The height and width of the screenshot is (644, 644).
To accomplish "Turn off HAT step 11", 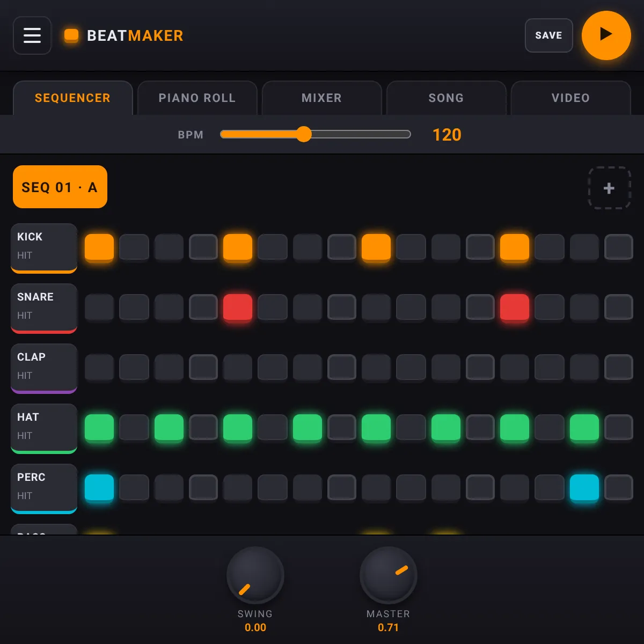I will [x=446, y=428].
